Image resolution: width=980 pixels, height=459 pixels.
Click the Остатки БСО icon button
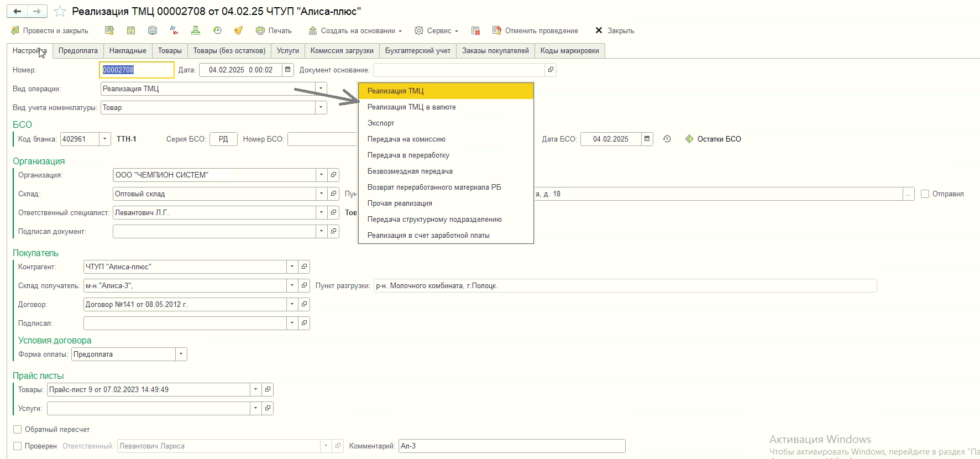(689, 139)
